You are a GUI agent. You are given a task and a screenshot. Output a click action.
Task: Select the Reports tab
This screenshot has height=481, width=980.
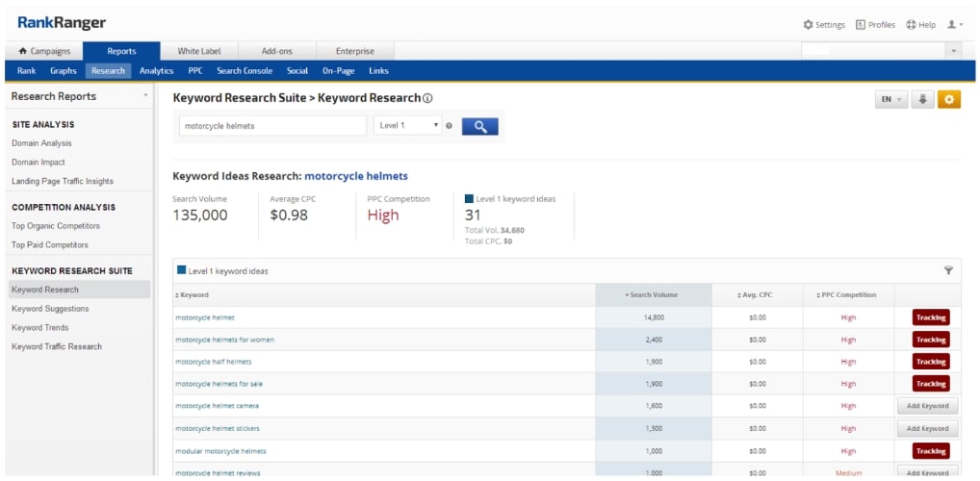tap(121, 51)
